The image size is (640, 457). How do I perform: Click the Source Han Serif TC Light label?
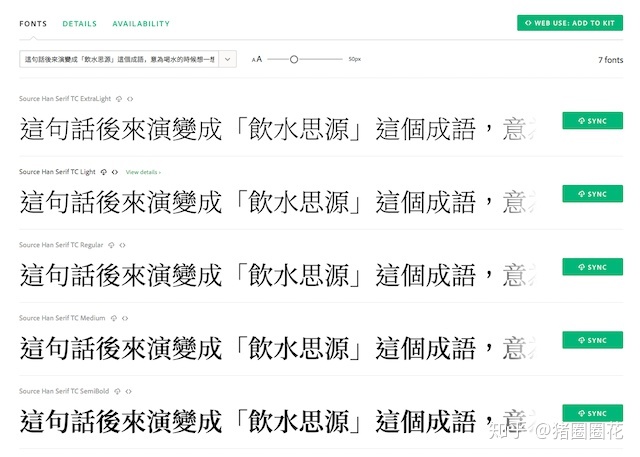click(57, 172)
